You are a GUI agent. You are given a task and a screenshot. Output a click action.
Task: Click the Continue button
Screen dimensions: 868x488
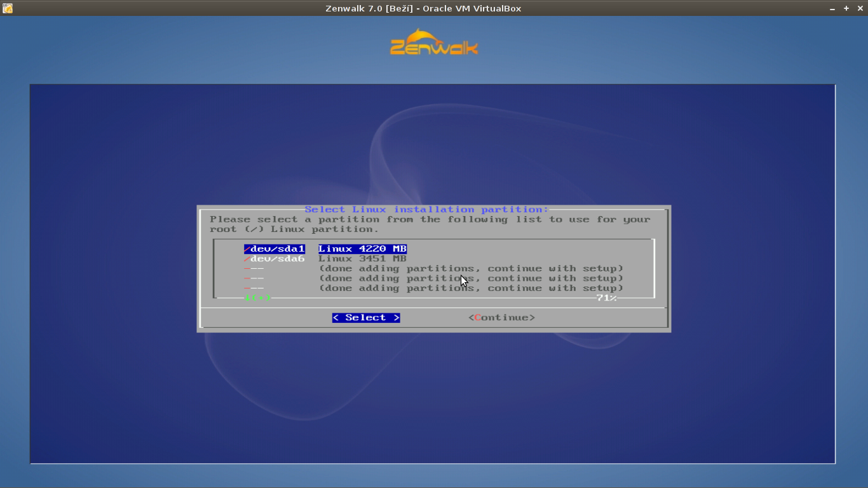coord(502,318)
